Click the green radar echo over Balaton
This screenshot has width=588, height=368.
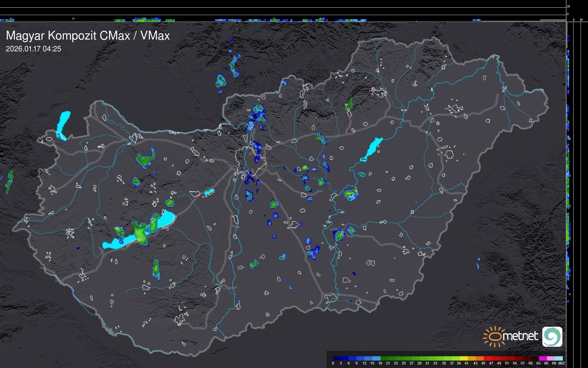140,233
